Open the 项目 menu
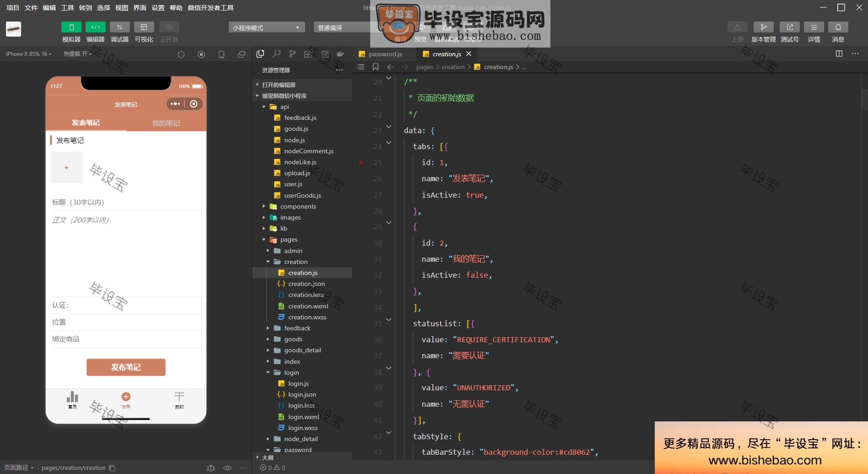The image size is (868, 474). pyautogui.click(x=13, y=8)
